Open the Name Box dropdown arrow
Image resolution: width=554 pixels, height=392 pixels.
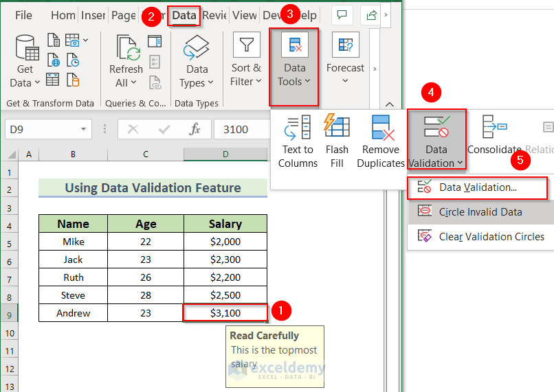[83, 129]
